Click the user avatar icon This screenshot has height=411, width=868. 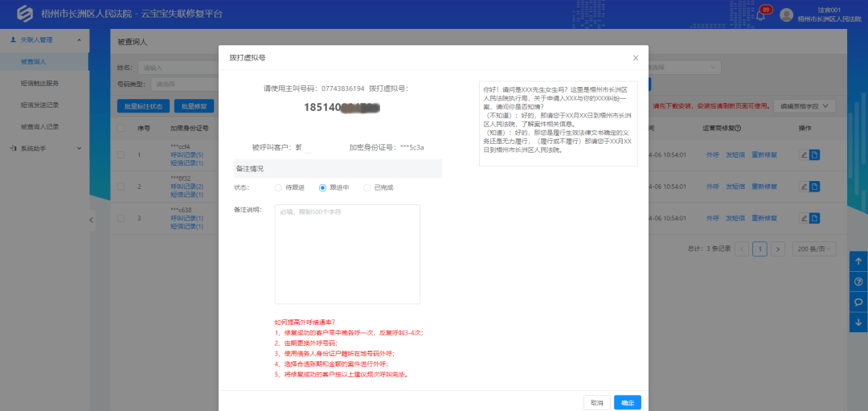coord(786,15)
